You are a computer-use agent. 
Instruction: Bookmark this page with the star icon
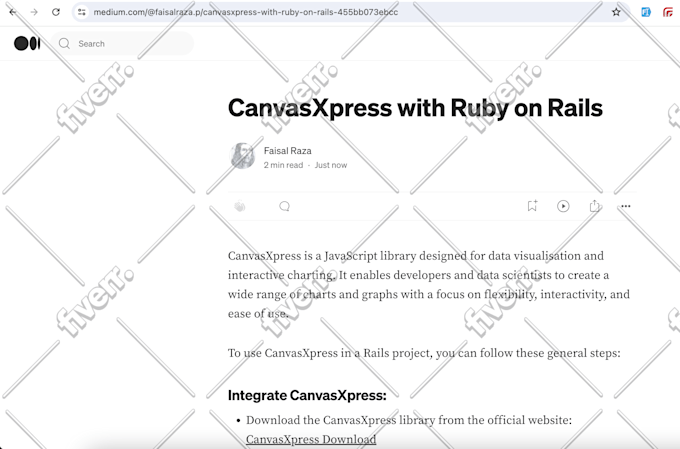click(616, 12)
